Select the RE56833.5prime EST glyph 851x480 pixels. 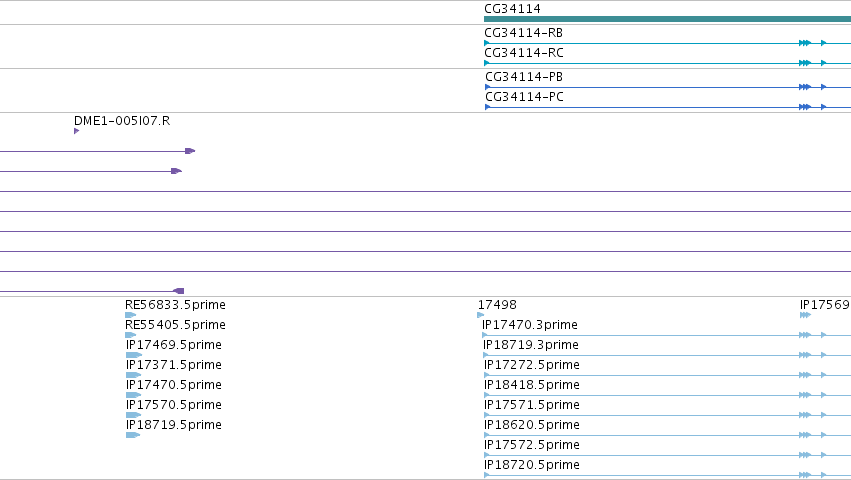pyautogui.click(x=130, y=315)
